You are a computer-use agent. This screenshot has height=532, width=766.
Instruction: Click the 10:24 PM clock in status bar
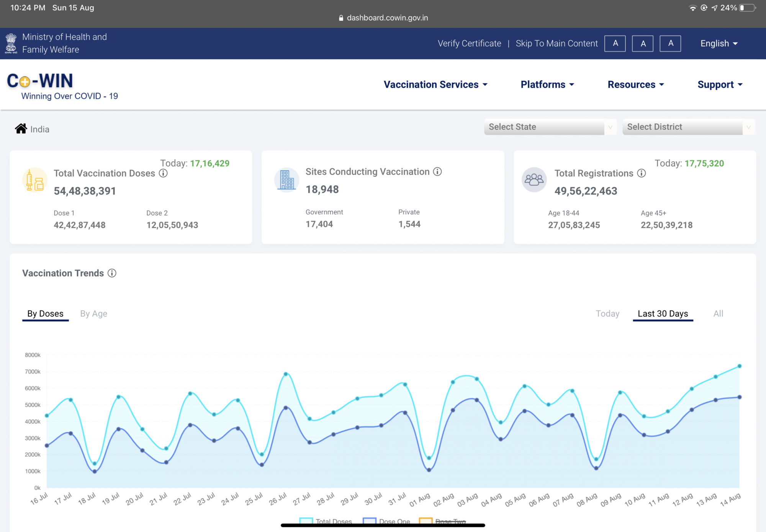coord(28,8)
